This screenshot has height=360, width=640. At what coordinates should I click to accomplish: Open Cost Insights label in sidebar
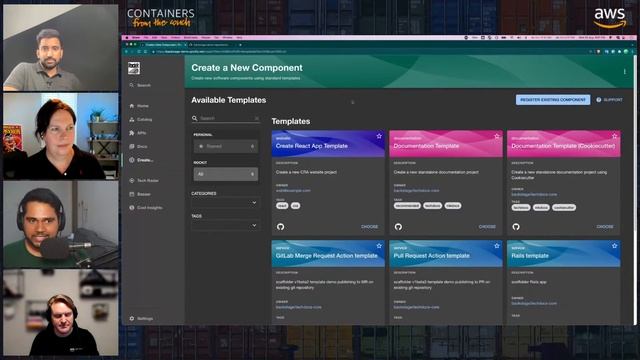[x=150, y=208]
